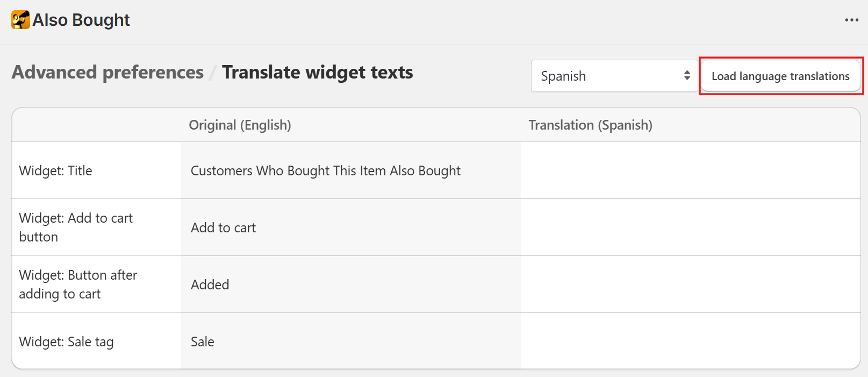The image size is (868, 377).
Task: Click the Add to cart translation field
Action: (690, 227)
